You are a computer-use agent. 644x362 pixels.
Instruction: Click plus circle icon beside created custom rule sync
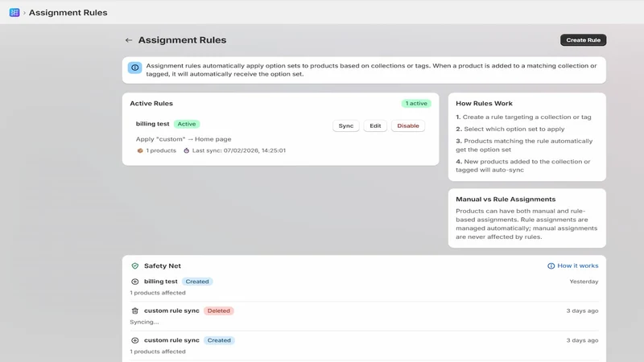134,340
